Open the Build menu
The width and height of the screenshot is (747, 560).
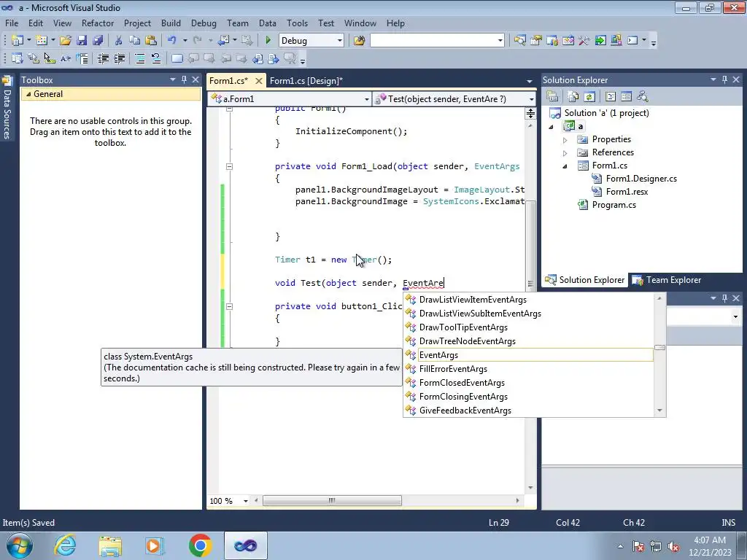coord(171,23)
